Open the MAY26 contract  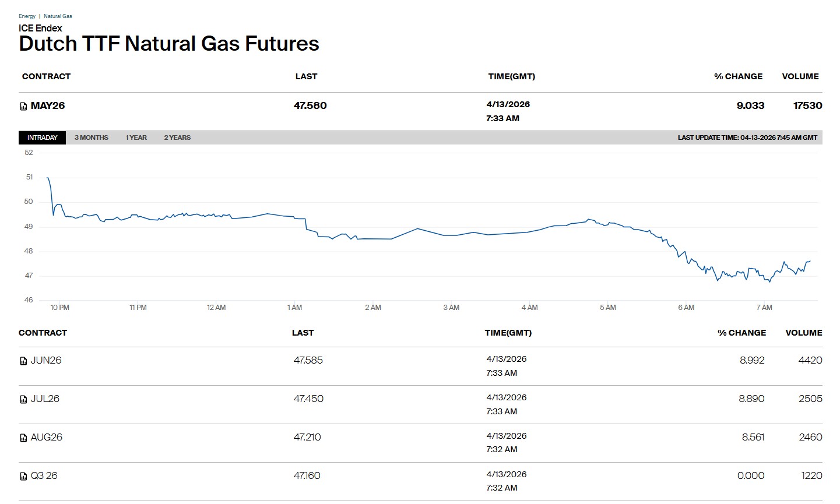(48, 105)
